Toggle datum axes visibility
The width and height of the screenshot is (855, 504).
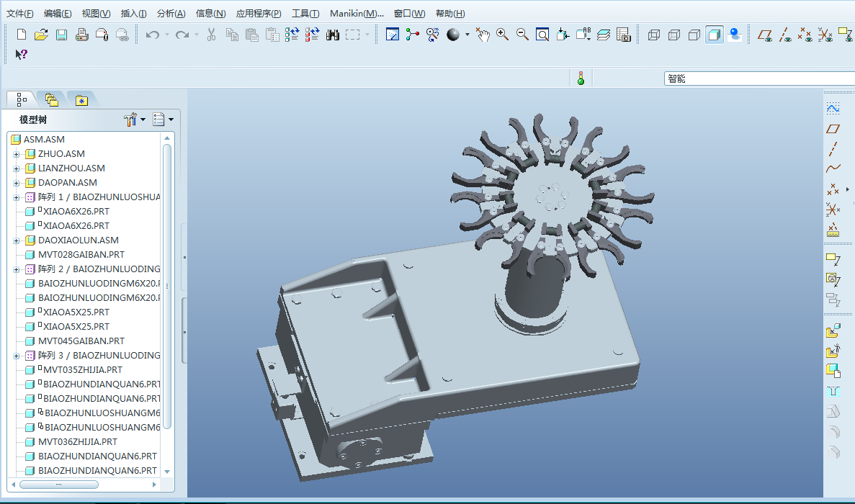click(x=786, y=35)
